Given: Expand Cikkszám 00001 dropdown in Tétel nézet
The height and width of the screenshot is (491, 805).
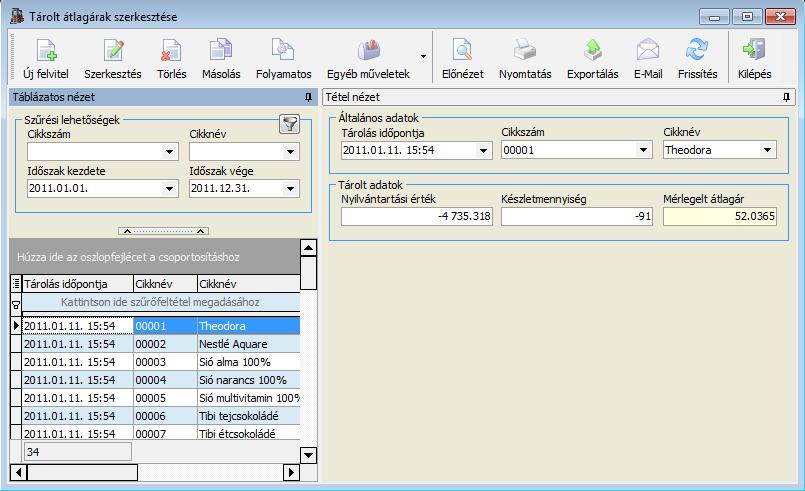Looking at the screenshot, I should (x=643, y=150).
